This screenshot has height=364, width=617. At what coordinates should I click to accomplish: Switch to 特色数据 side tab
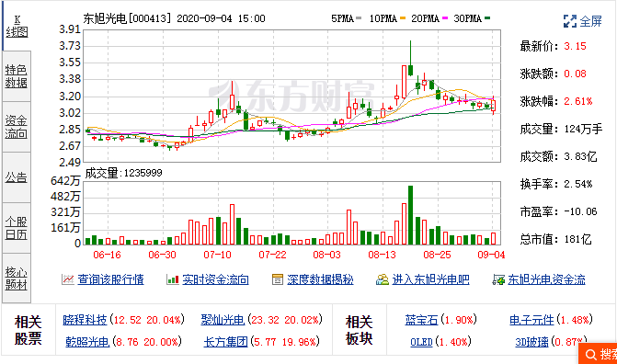(x=17, y=76)
